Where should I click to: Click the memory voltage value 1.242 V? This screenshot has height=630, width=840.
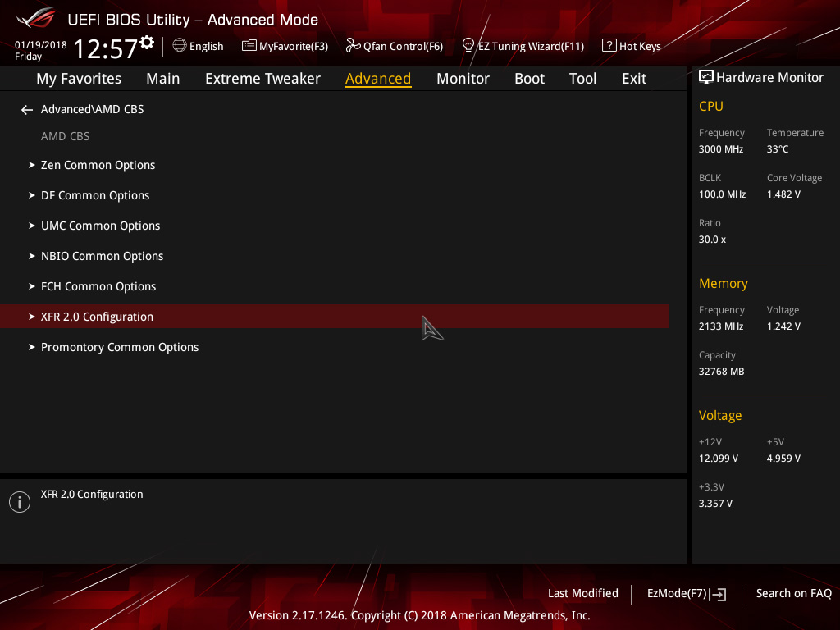coord(783,326)
